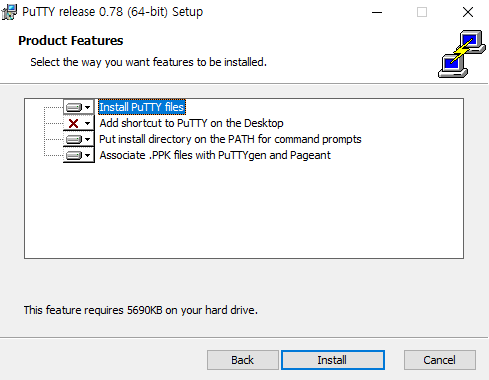The image size is (489, 380).
Task: Select the Install PuTTY files tree item
Action: point(142,107)
